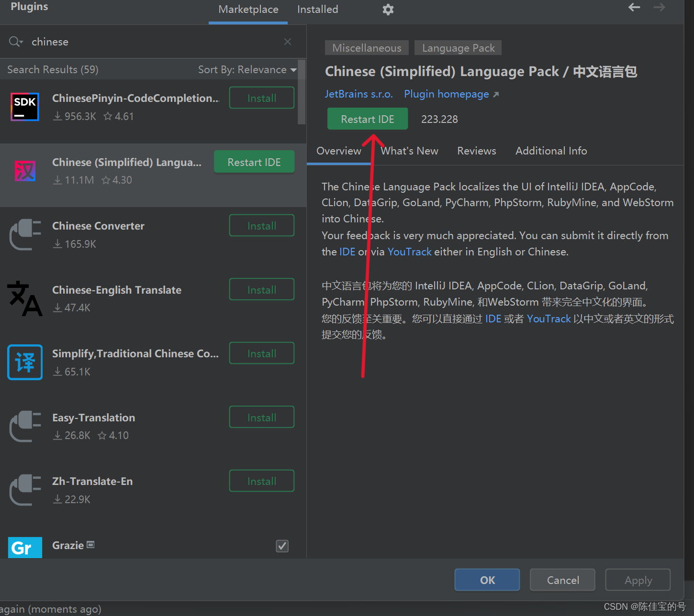Screen dimensions: 694x616
Task: Open the Additional Info tab
Action: coord(551,151)
